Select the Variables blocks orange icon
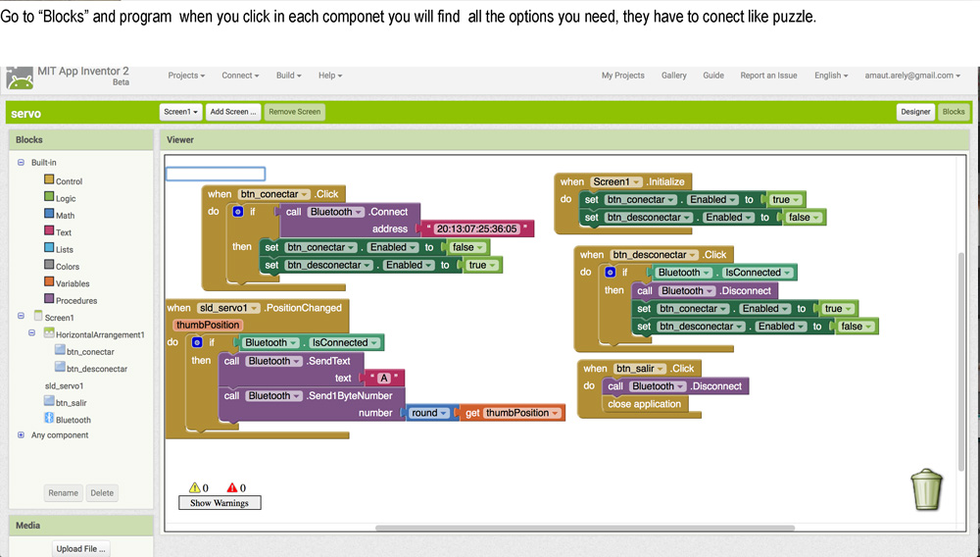This screenshot has height=557, width=980. coord(49,282)
